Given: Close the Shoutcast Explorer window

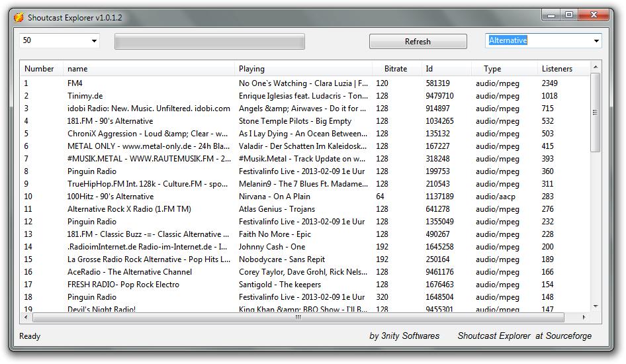Looking at the screenshot, I should 594,15.
